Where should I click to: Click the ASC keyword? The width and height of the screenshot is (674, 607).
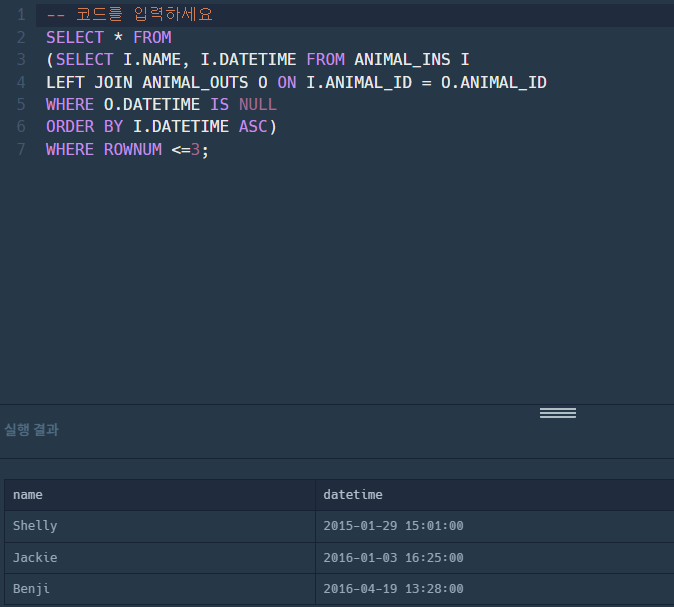pos(253,126)
